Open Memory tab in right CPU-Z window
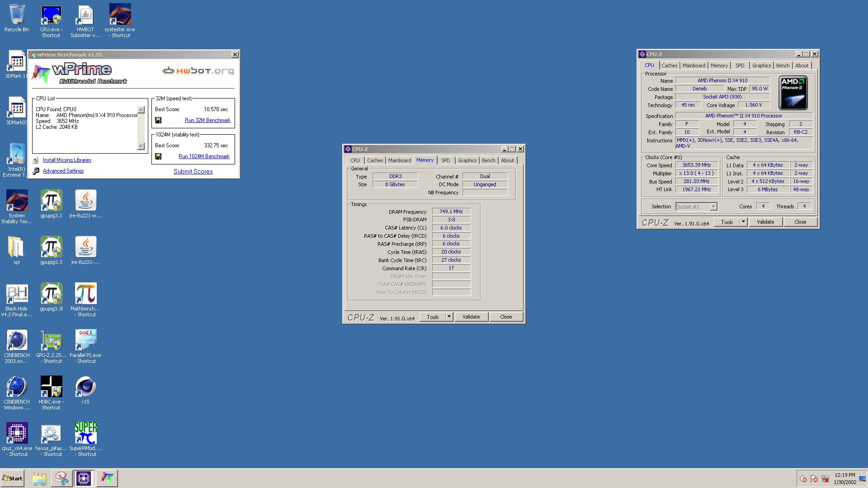 coord(719,66)
